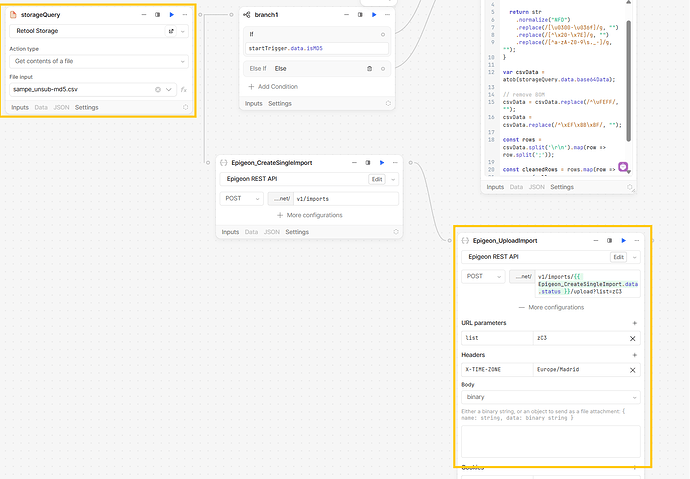Collapse the Epigeon_UploadImport block
Screen dimensions: 690x479
(x=596, y=241)
